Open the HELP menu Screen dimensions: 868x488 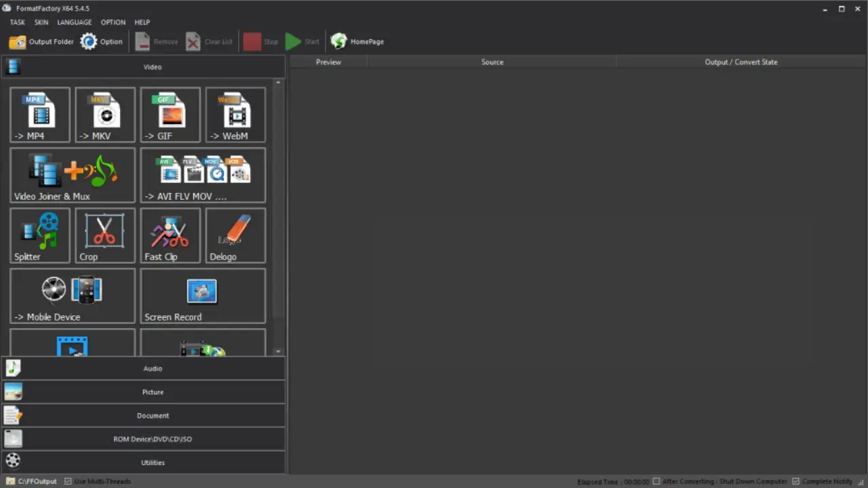tap(142, 22)
